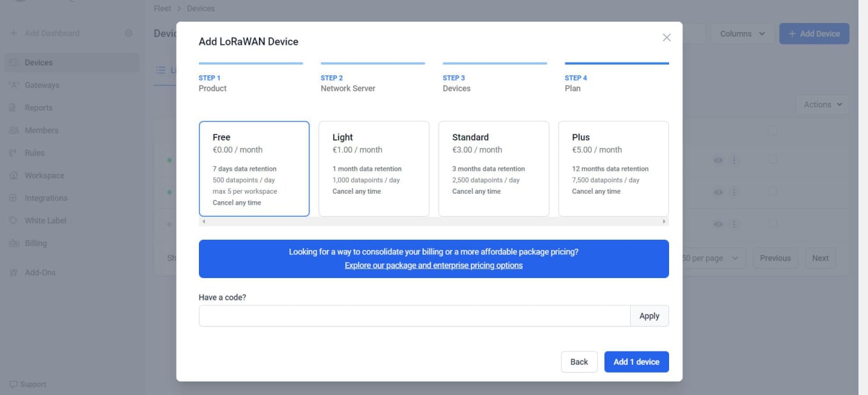868x395 pixels.
Task: Open Add-Ons in the sidebar
Action: point(40,272)
